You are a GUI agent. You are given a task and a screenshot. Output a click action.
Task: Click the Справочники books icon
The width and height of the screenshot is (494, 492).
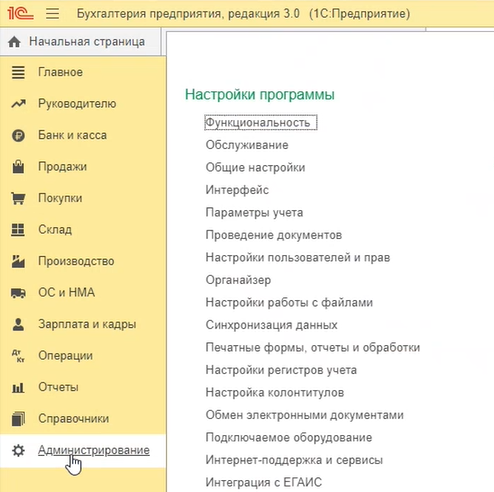[18, 419]
